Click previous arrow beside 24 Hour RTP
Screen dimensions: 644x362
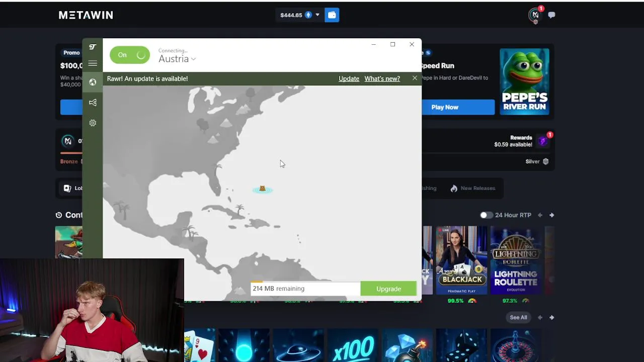(x=540, y=215)
